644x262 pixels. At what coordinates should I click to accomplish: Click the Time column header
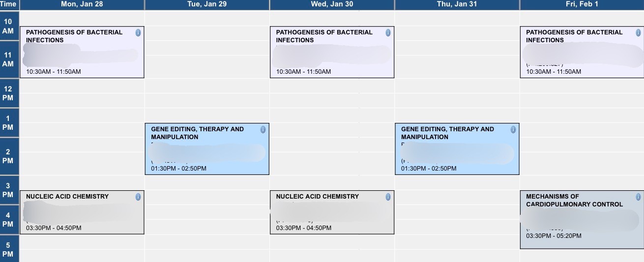click(x=9, y=4)
